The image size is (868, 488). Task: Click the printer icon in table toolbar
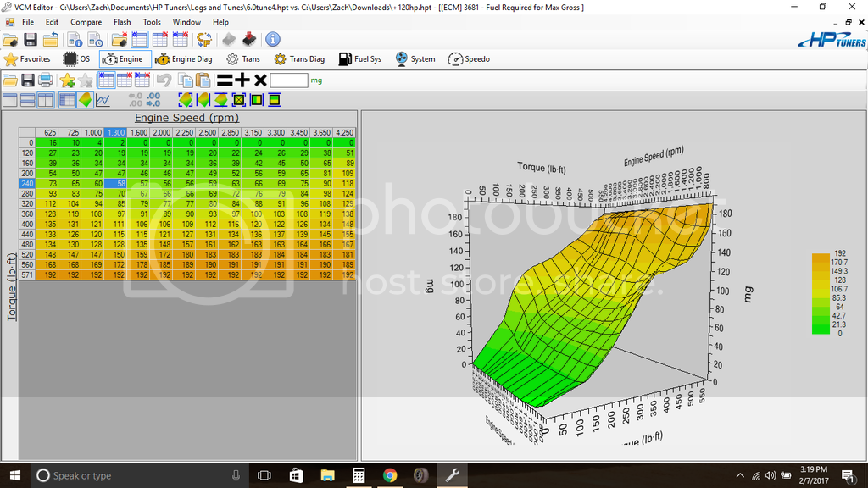point(46,80)
